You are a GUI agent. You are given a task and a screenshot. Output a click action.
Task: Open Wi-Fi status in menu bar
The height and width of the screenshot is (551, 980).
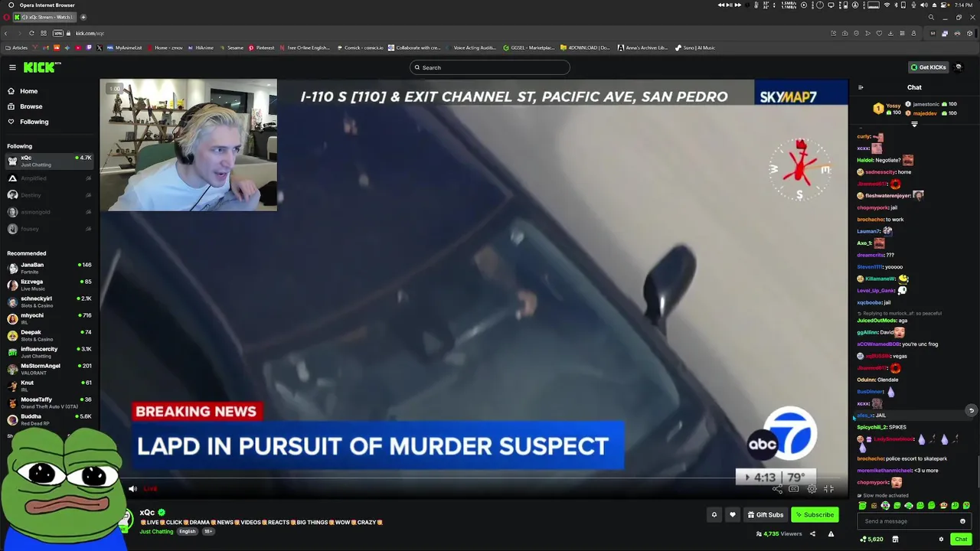point(888,5)
